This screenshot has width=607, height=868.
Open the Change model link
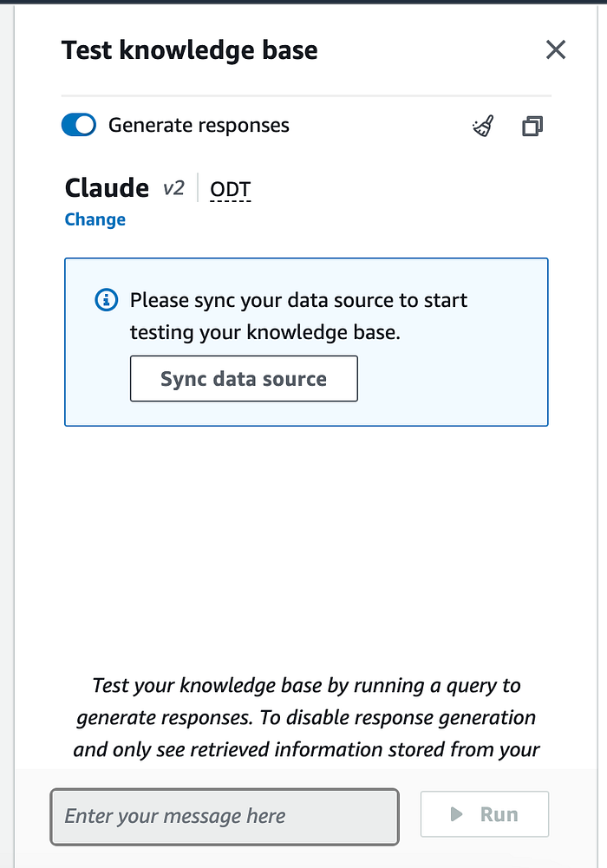[95, 219]
